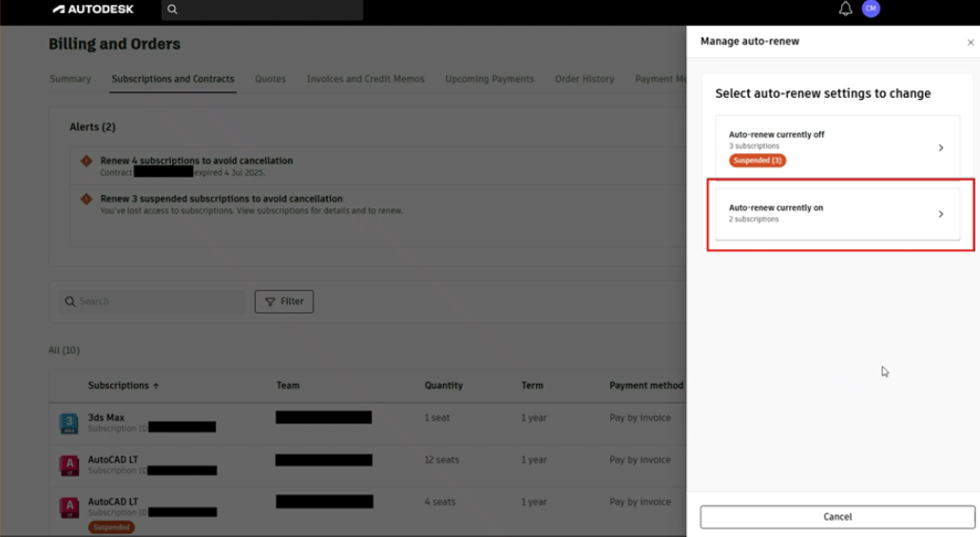Click the Autodesk logo
Image resolution: width=980 pixels, height=537 pixels.
click(x=93, y=10)
